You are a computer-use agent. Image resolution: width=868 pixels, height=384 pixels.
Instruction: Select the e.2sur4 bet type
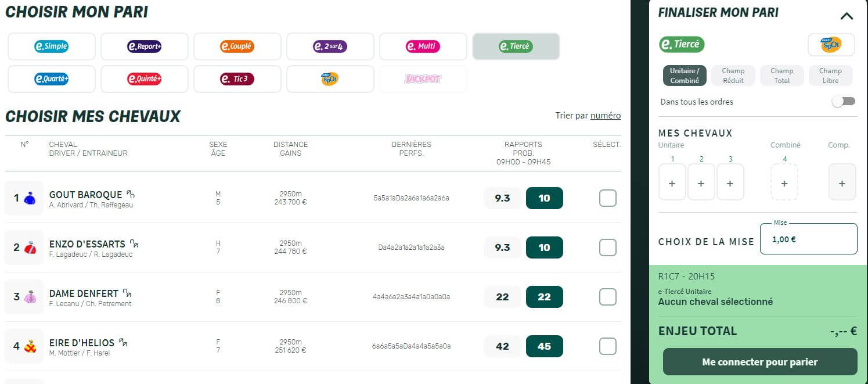click(330, 46)
